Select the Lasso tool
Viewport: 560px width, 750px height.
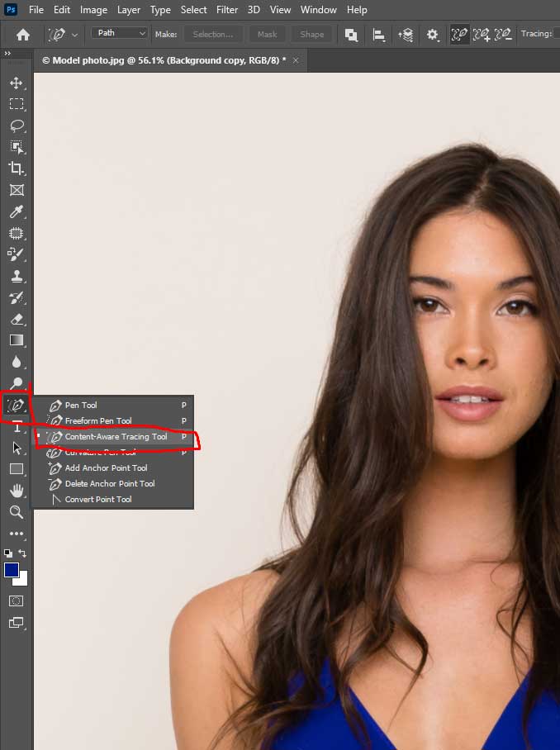click(x=16, y=126)
